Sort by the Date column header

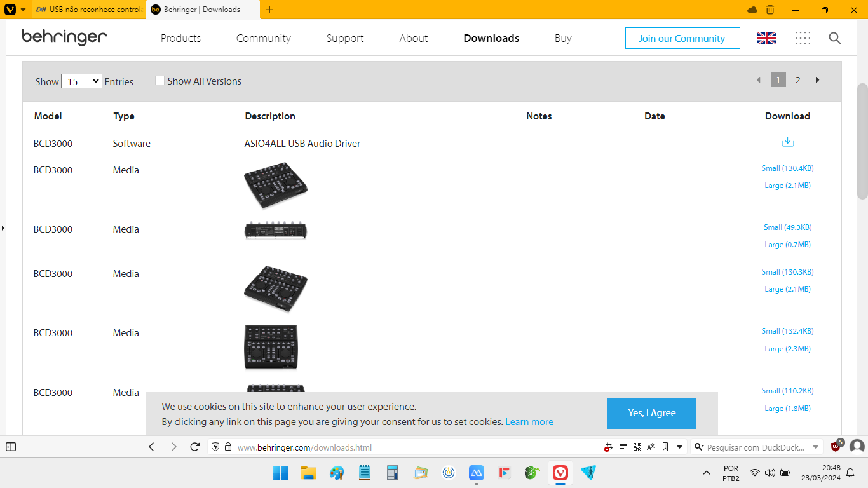654,116
